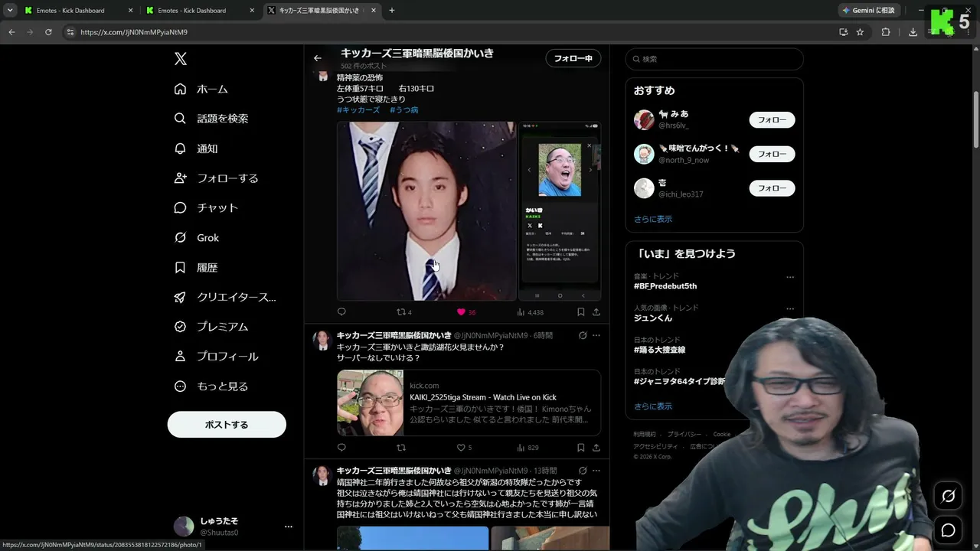This screenshot has width=980, height=551.
Task: Open the #うつ病 hashtag
Action: pyautogui.click(x=404, y=110)
